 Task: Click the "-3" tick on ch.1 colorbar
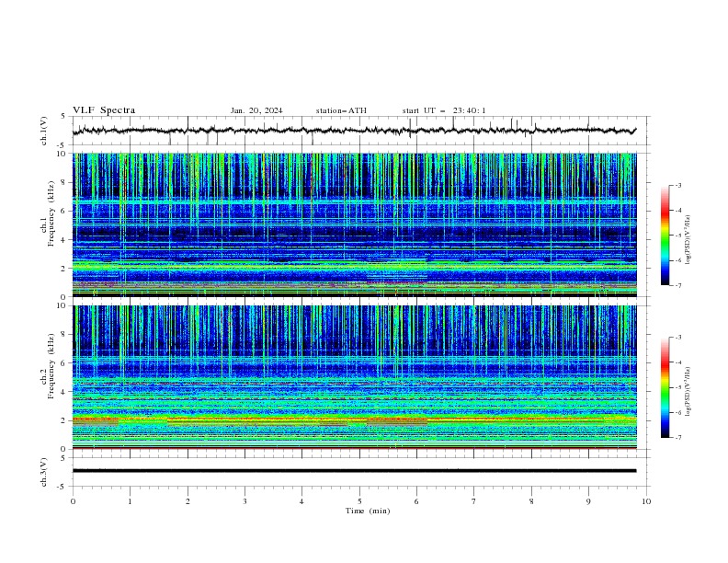point(677,185)
